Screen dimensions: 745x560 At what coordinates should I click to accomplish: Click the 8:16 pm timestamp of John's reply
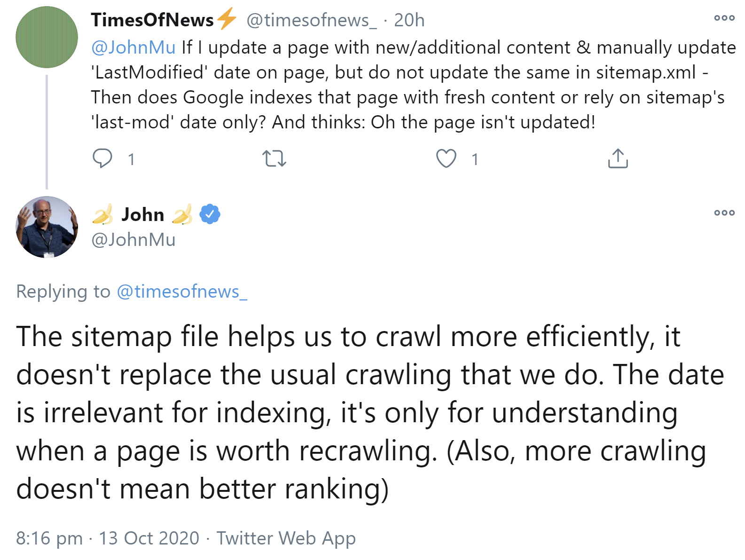point(49,538)
